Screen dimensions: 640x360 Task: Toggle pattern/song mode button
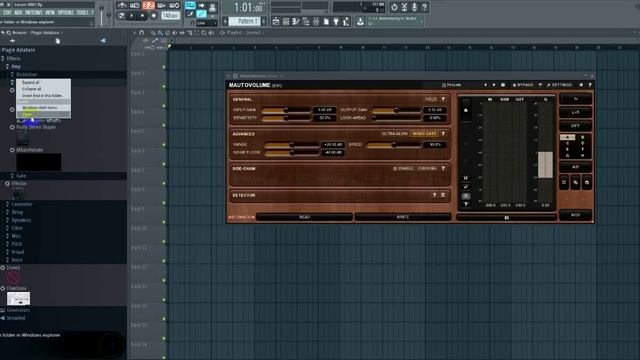[x=121, y=16]
